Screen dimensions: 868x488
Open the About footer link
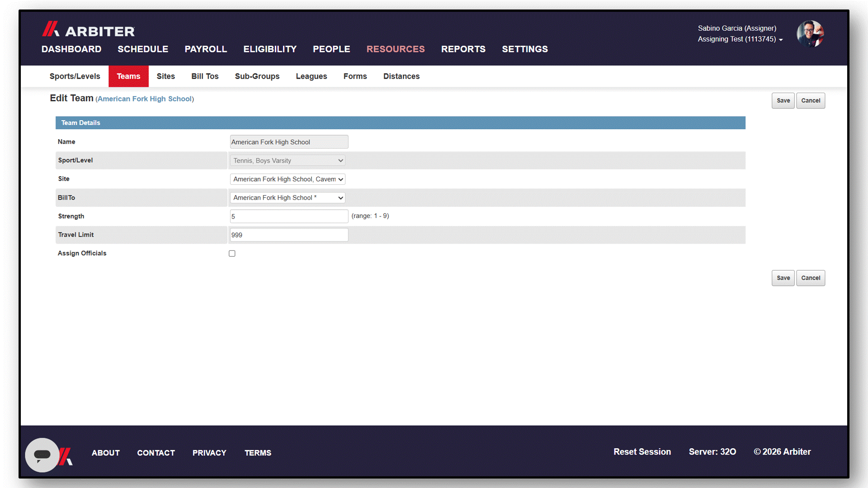pos(106,453)
